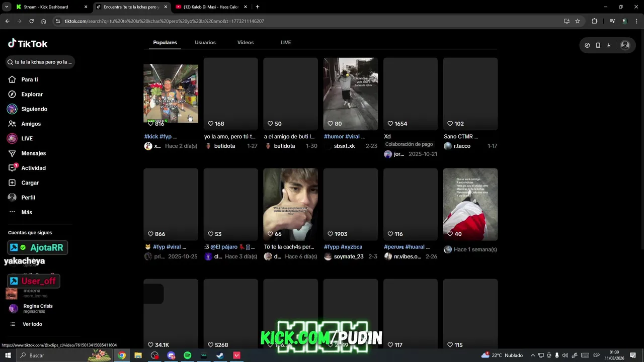The width and height of the screenshot is (644, 362).
Task: Click #kick #fyp caption
Action: click(160, 137)
